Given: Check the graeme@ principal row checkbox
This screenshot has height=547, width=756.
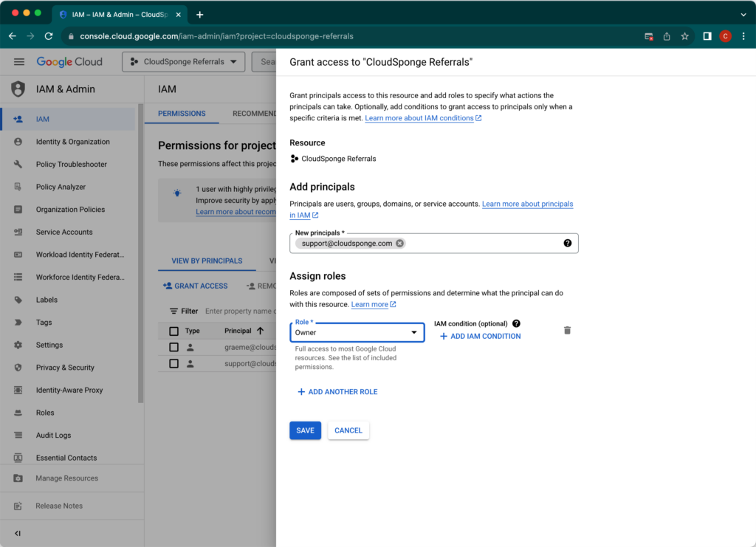Looking at the screenshot, I should pos(173,347).
